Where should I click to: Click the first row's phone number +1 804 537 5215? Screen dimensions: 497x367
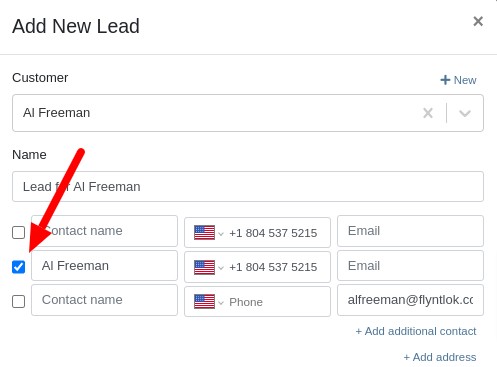pos(273,233)
